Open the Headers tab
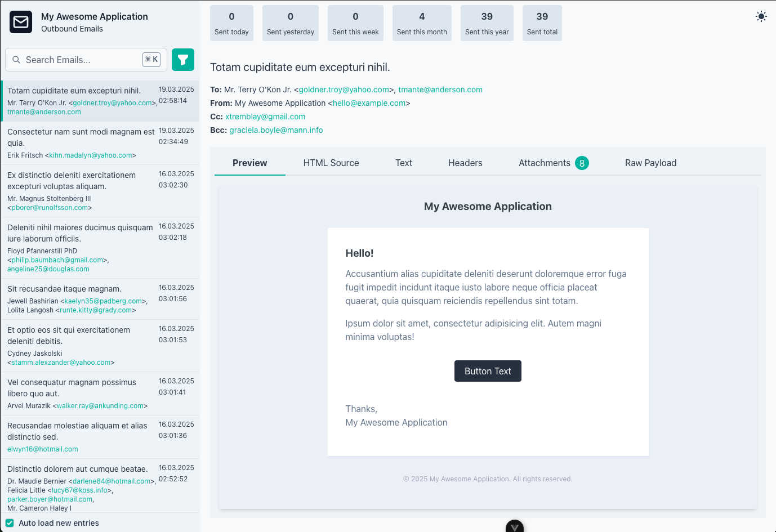 465,163
